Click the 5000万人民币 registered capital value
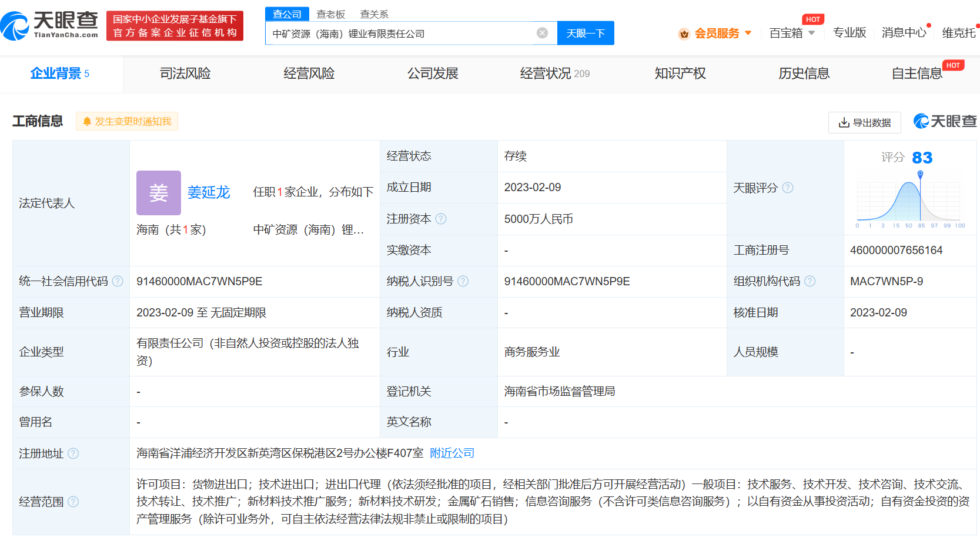 (539, 219)
